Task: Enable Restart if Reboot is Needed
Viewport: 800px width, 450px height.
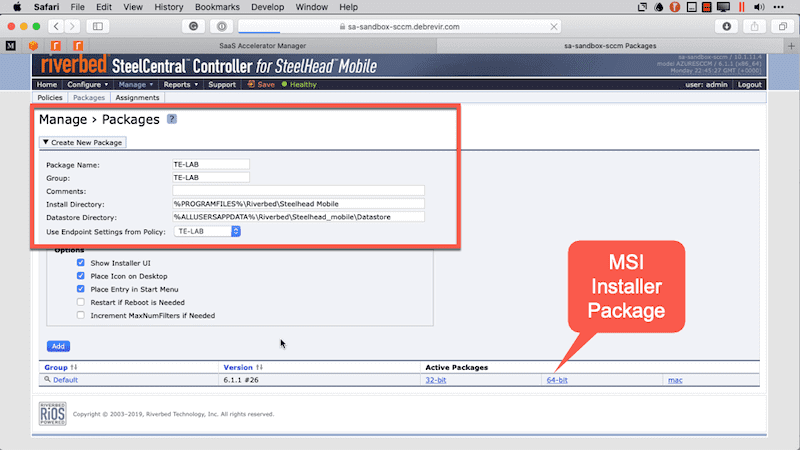Action: pyautogui.click(x=81, y=302)
